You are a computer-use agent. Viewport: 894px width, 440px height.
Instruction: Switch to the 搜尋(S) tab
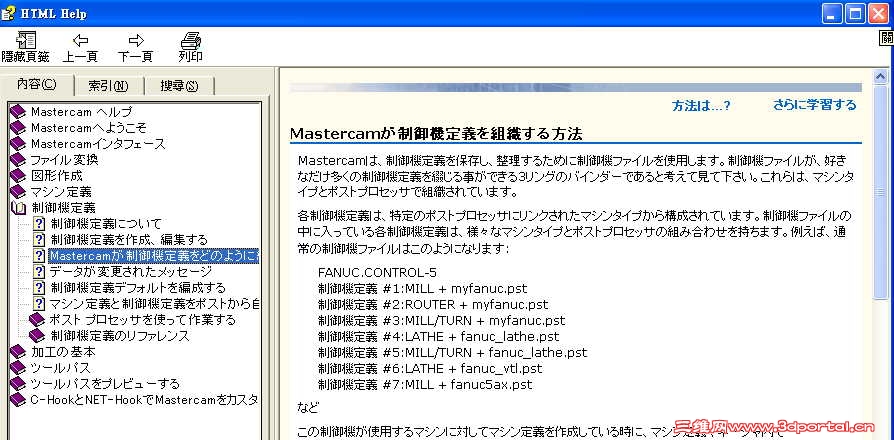(179, 86)
